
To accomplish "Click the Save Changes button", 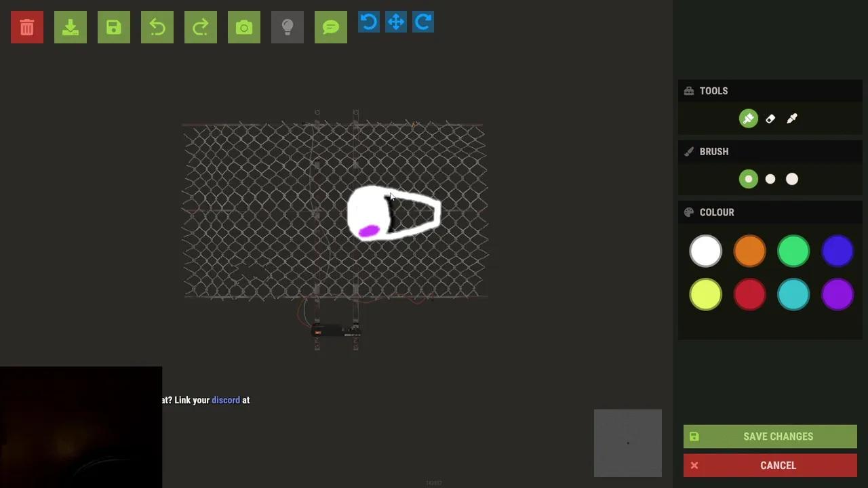I will tap(770, 436).
